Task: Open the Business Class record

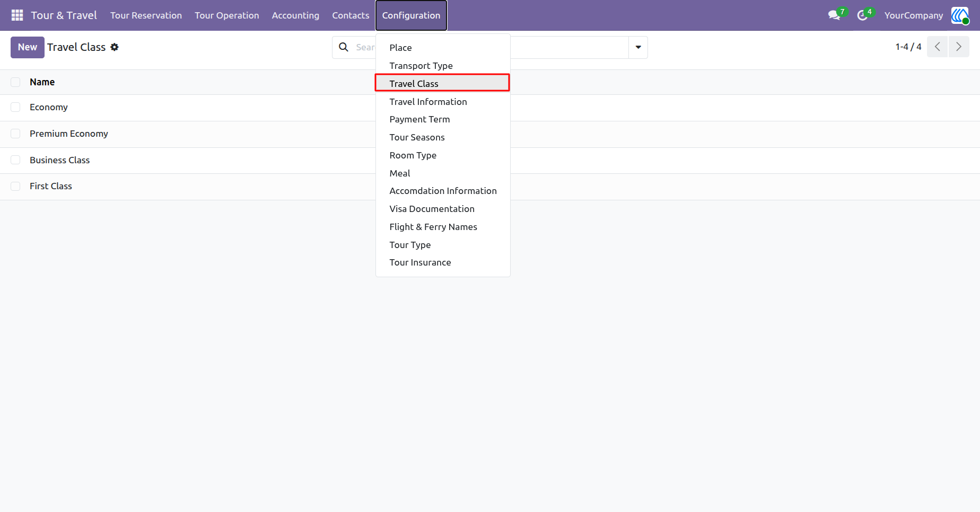Action: [60, 160]
